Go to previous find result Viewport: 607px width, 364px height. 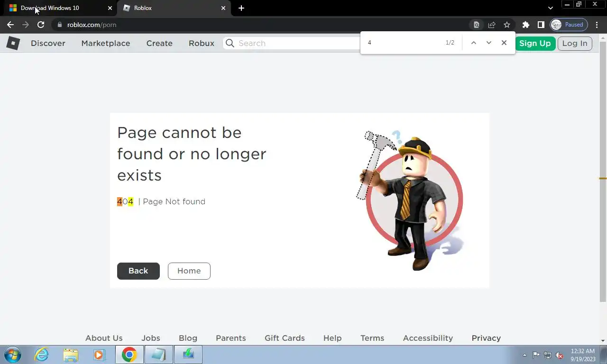473,43
